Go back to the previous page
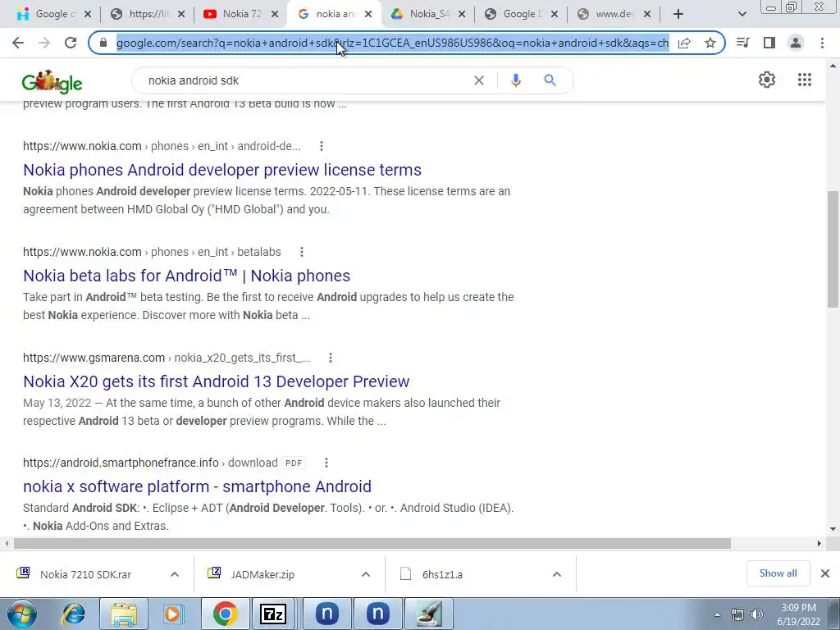The height and width of the screenshot is (630, 840). (x=18, y=43)
